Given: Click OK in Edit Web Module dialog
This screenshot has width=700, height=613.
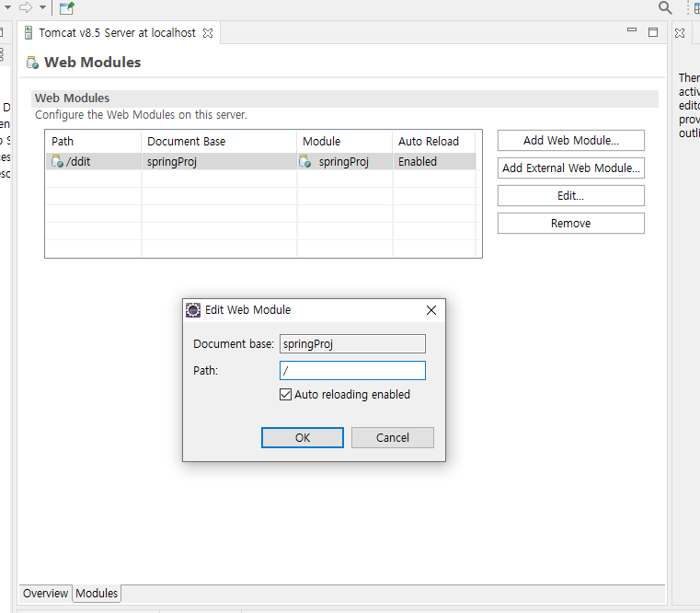Looking at the screenshot, I should pyautogui.click(x=303, y=437).
